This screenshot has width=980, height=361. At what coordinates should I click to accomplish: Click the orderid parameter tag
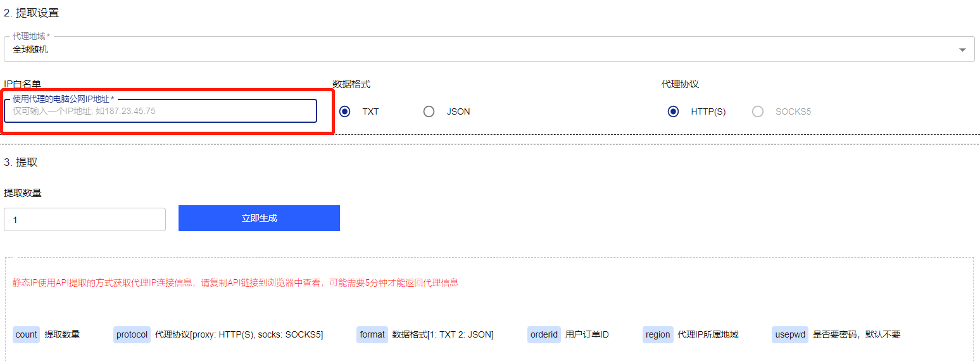point(544,334)
